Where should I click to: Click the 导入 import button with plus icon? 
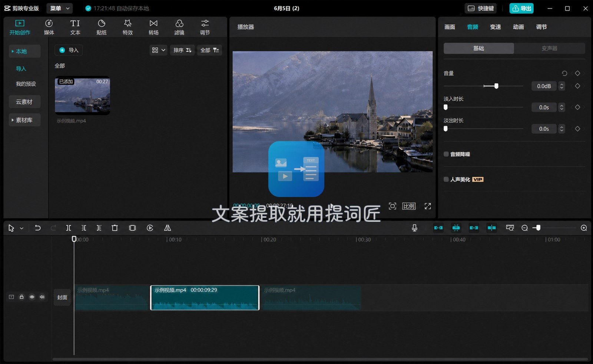(69, 50)
